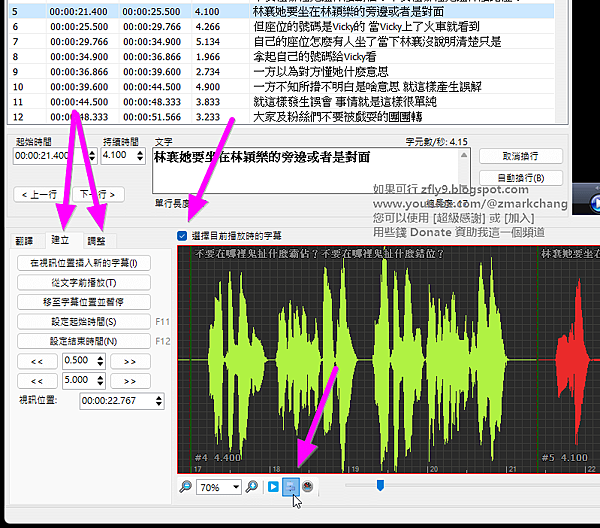The width and height of the screenshot is (600, 528).
Task: Click 設定起始時間(S) button
Action: click(84, 322)
